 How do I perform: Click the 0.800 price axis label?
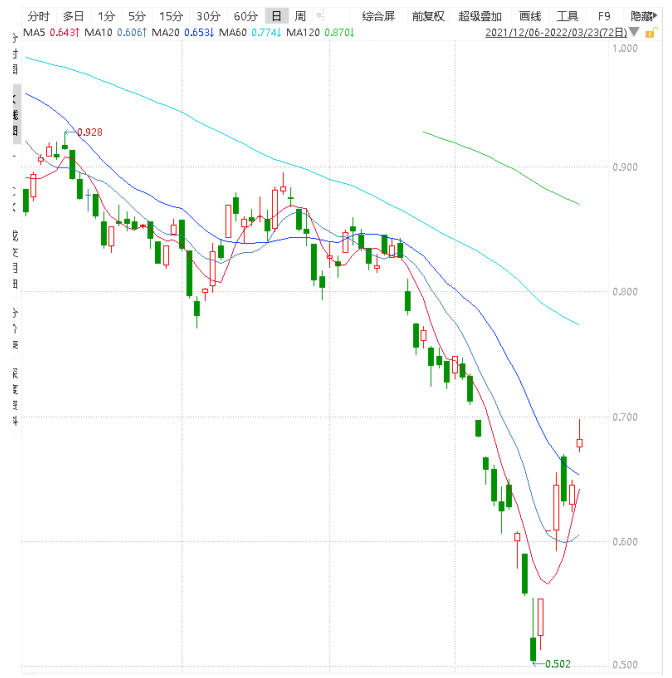click(x=625, y=291)
